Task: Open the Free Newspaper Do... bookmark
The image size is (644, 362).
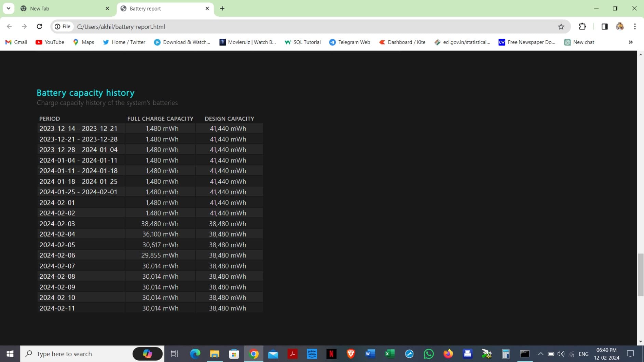Action: tap(527, 42)
